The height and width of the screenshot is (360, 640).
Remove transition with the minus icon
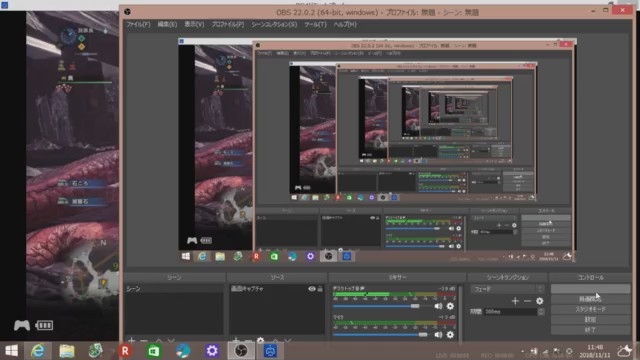(x=527, y=301)
